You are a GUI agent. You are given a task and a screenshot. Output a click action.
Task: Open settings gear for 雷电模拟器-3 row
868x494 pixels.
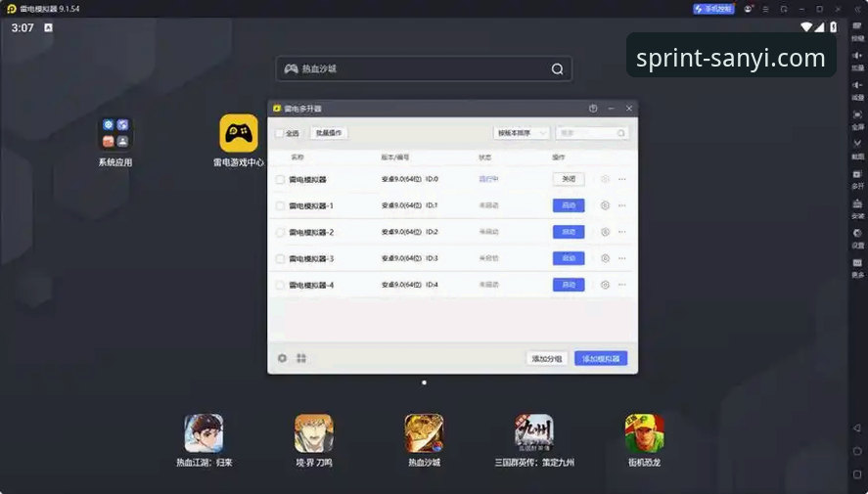click(605, 258)
